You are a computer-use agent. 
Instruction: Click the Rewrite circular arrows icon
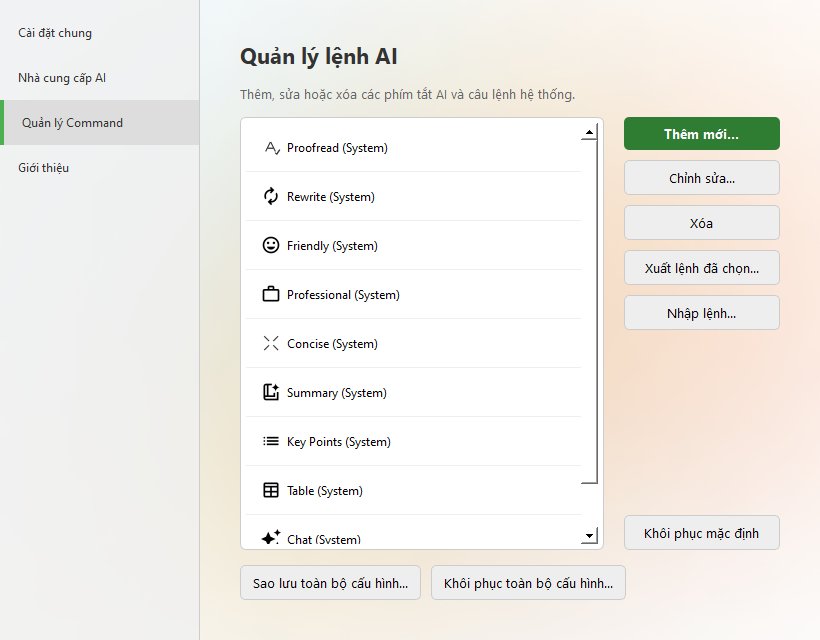click(271, 196)
